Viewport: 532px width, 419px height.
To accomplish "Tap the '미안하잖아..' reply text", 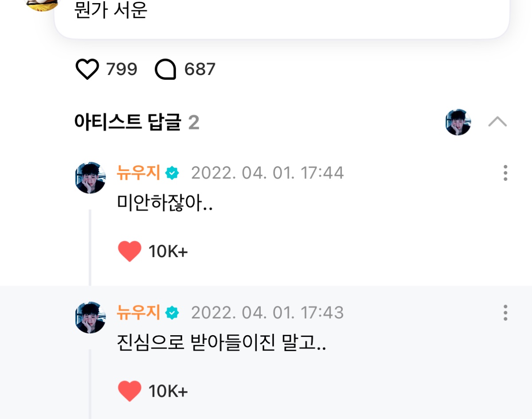I will point(165,203).
